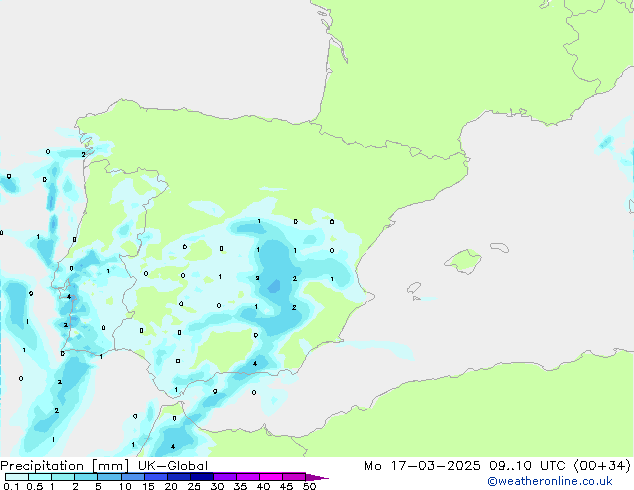Viewport: 634px width, 490px height.
Task: Click the date 'Mo 17-03-2025' text
Action: point(422,466)
